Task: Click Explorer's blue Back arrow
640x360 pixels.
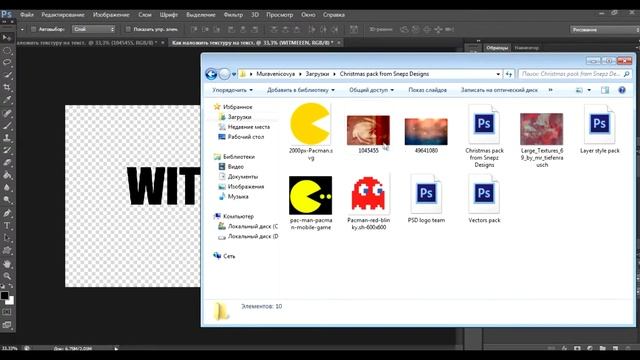Action: [211, 74]
